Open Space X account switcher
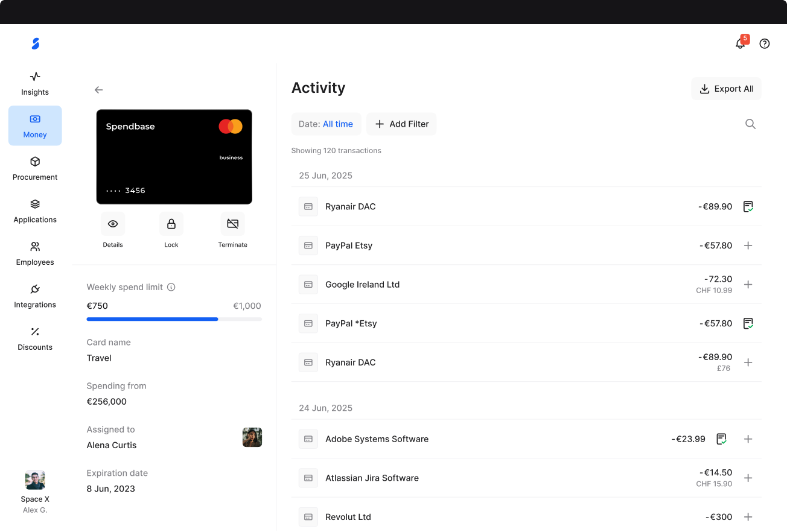Image resolution: width=787 pixels, height=532 pixels. point(35,492)
